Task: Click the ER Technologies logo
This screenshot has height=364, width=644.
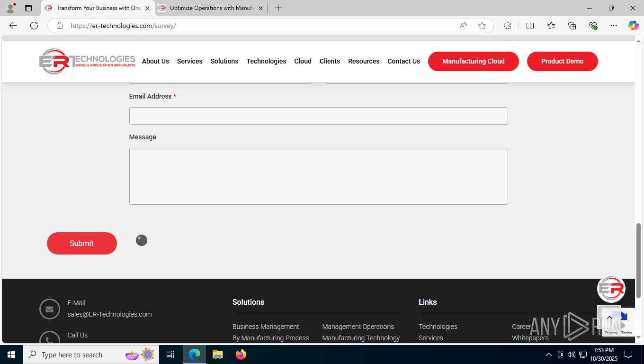Action: (87, 61)
